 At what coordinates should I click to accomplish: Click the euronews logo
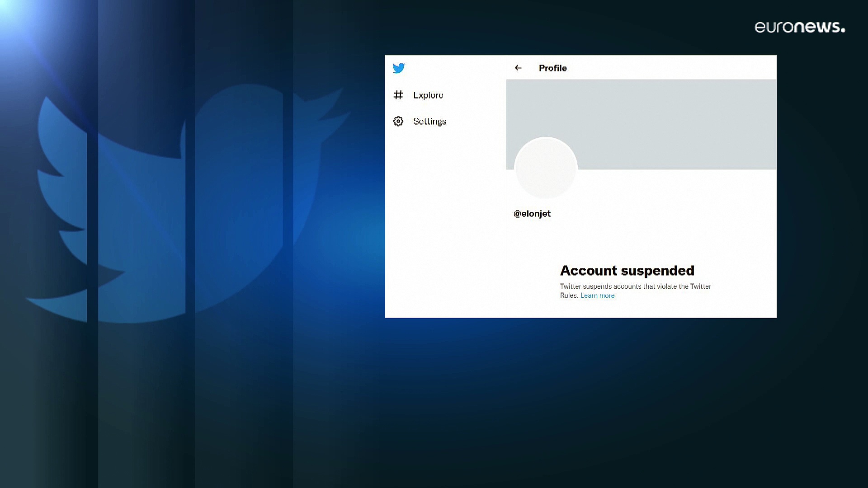tap(800, 27)
